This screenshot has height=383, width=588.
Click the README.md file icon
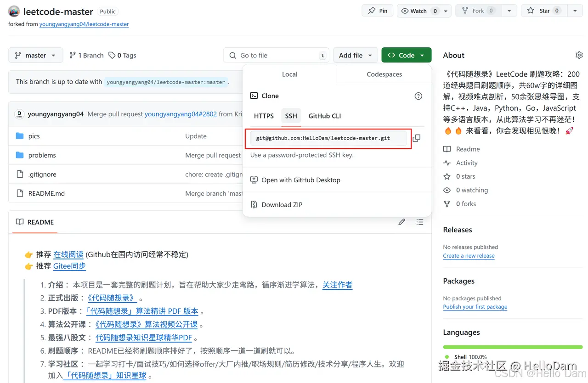pyautogui.click(x=20, y=193)
